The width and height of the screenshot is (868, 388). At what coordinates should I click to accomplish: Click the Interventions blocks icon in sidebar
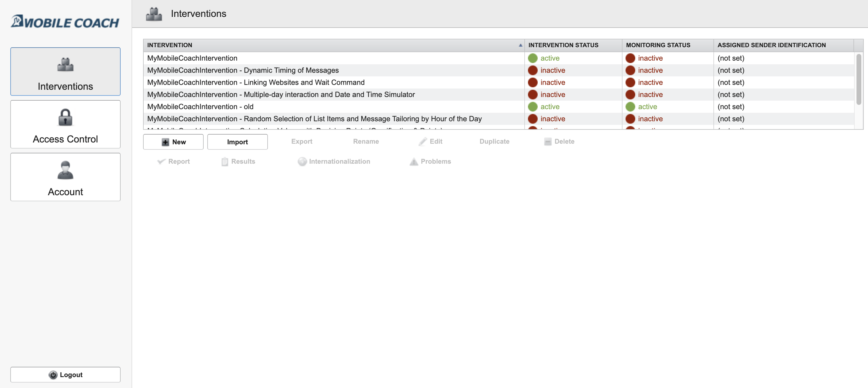pyautogui.click(x=65, y=64)
